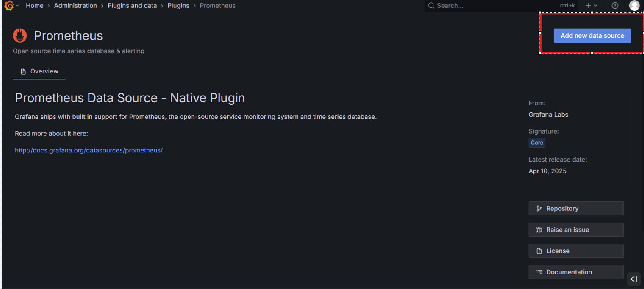Click the Documentation list icon

[x=539, y=272]
